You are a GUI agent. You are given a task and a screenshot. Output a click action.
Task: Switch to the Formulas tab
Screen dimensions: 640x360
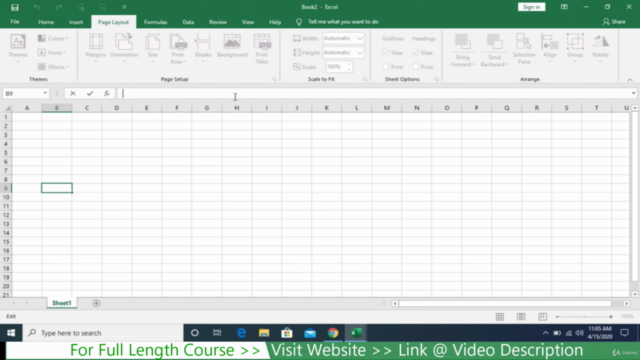click(x=156, y=22)
